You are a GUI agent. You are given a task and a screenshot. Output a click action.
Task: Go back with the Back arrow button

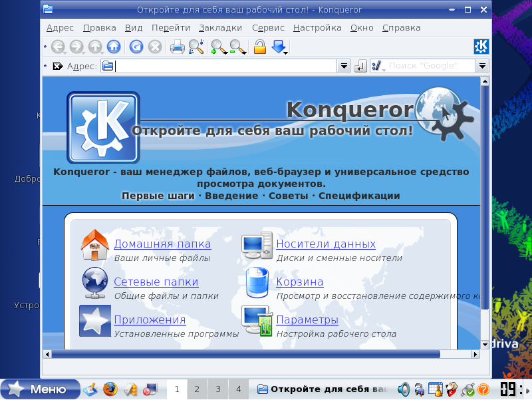(58, 47)
